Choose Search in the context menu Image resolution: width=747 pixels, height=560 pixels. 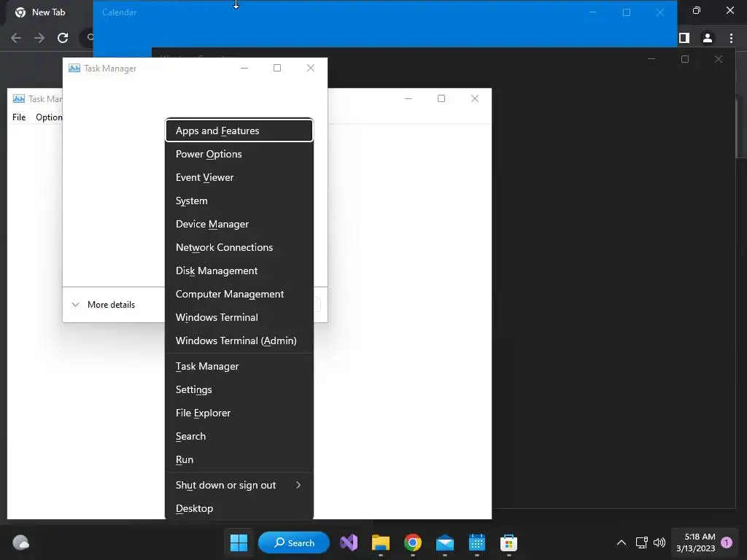239,436
